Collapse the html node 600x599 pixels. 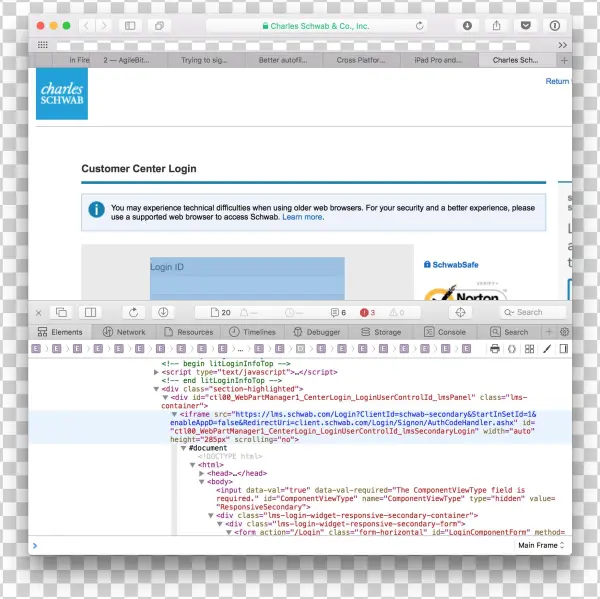click(x=192, y=465)
